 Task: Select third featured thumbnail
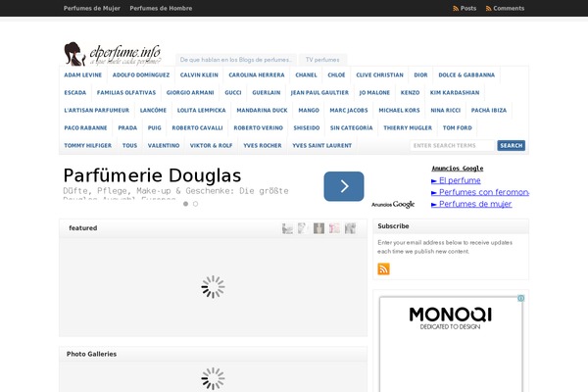pyautogui.click(x=318, y=228)
